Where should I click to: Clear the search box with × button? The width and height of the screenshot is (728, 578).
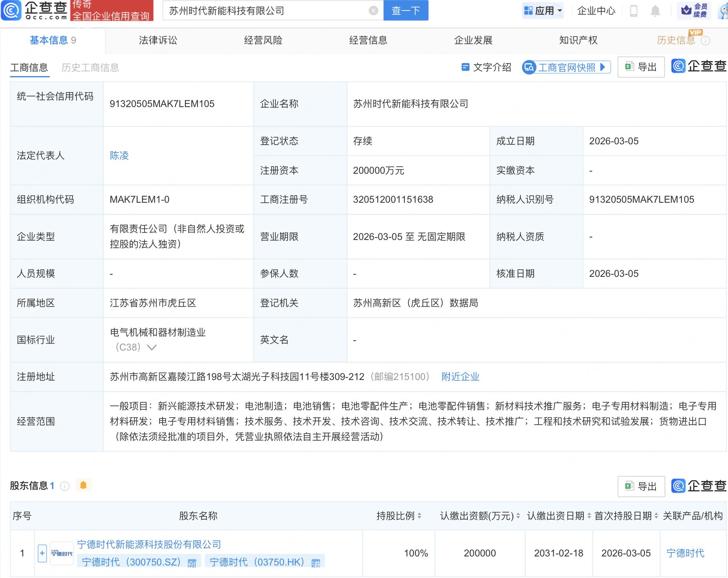click(x=373, y=11)
